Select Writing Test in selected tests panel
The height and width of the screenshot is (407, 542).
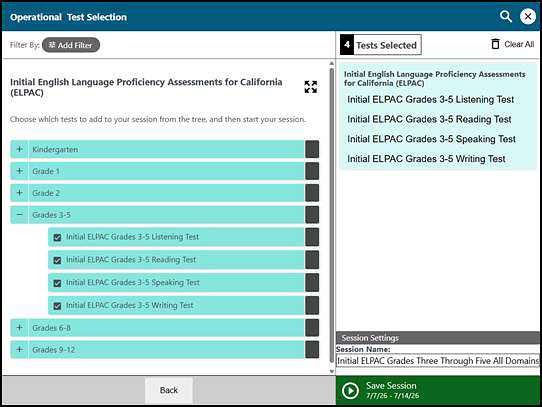pos(426,158)
